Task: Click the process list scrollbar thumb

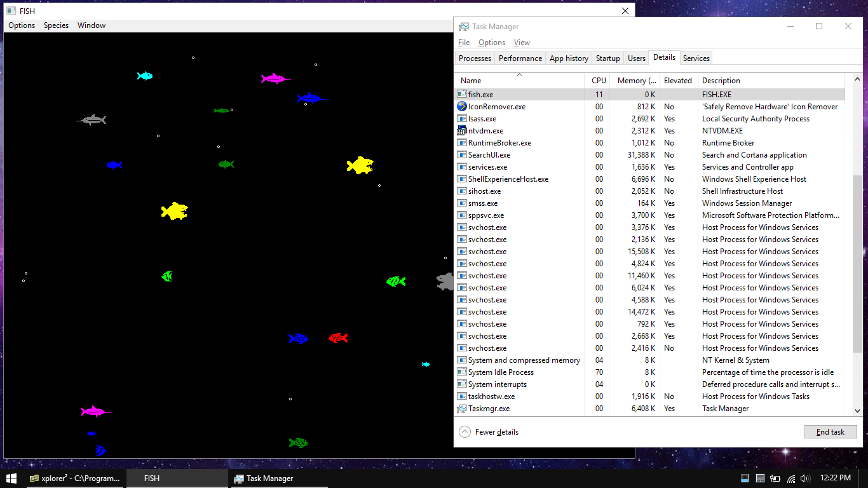Action: click(857, 263)
